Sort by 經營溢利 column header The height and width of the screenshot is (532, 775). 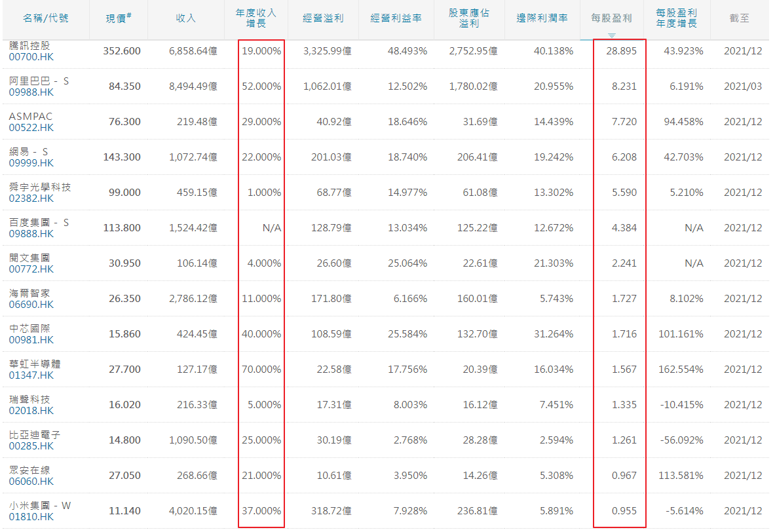click(x=322, y=18)
